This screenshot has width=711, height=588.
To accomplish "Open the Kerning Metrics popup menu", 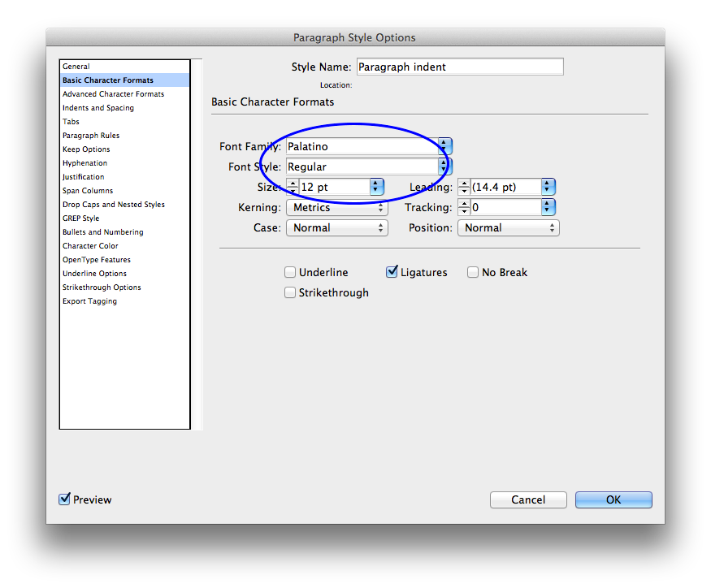I will pyautogui.click(x=337, y=208).
